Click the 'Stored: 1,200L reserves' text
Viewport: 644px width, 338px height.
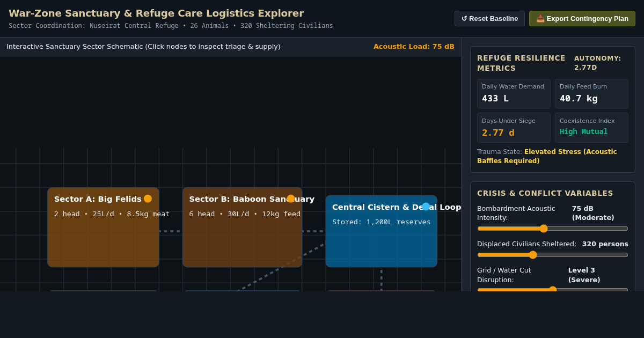(x=381, y=222)
